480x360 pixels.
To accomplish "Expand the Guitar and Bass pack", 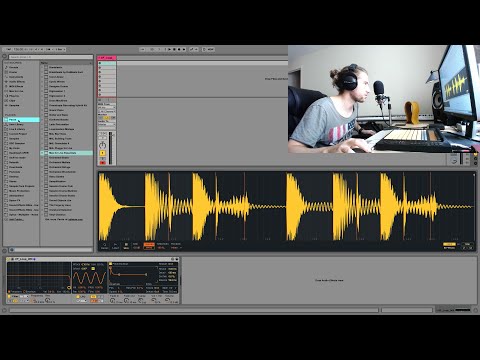I will tap(42, 115).
